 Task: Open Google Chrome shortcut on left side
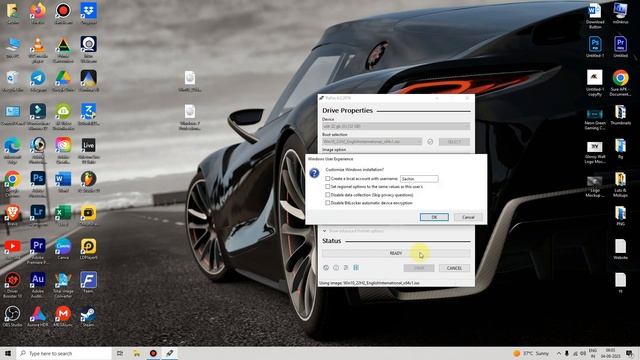pyautogui.click(x=13, y=183)
